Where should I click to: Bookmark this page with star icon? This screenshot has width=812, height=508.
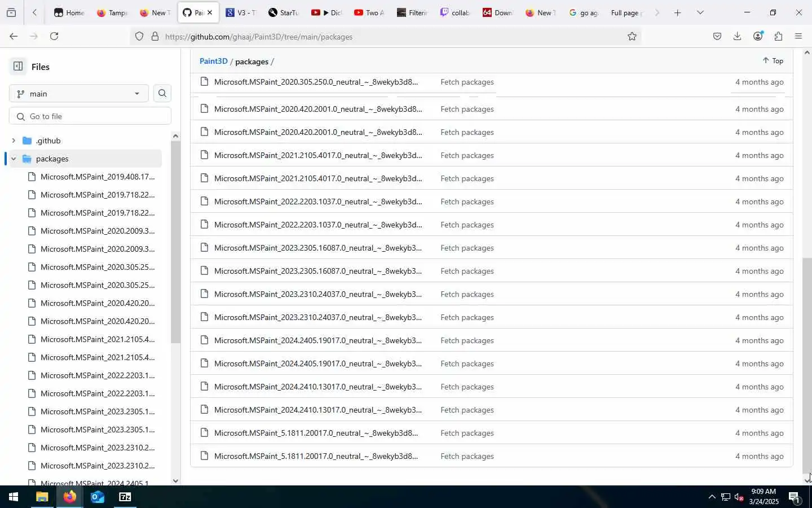[x=632, y=37]
